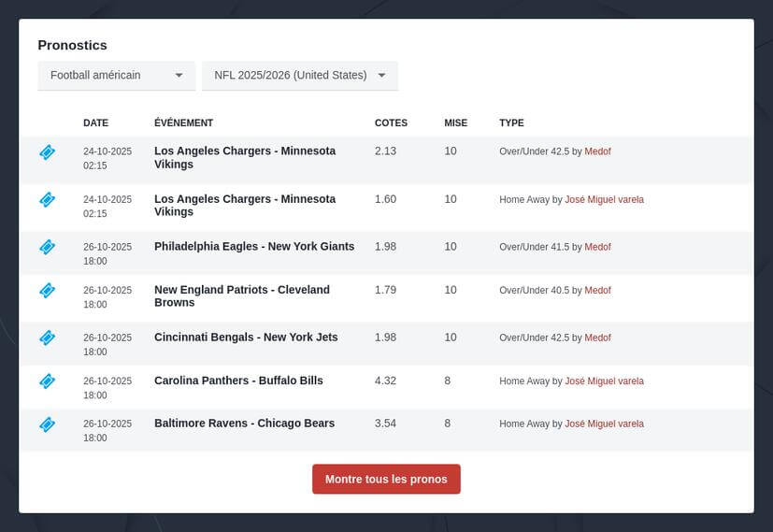773x532 pixels.
Task: Click the COTES column header
Action: point(391,122)
